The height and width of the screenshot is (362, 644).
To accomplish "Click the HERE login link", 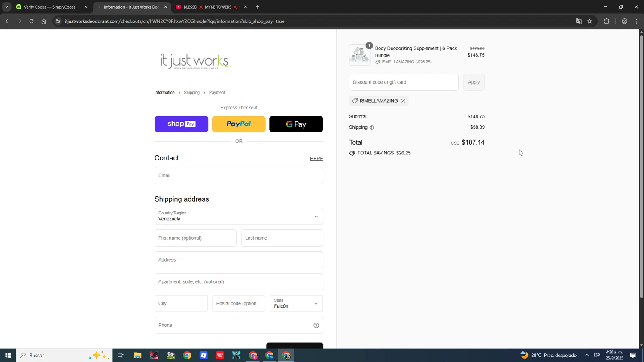I will 316,159.
